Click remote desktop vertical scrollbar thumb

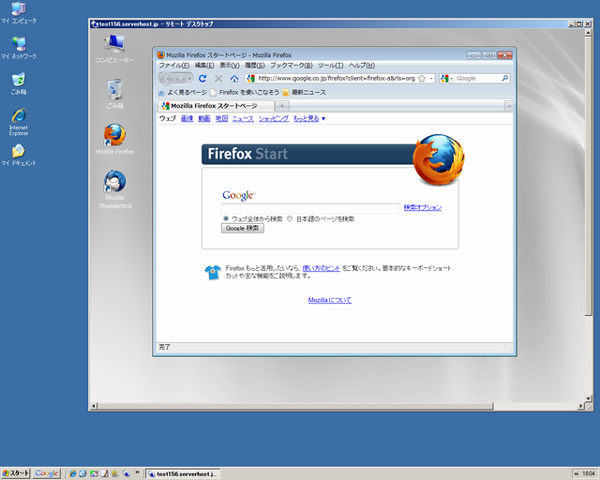[x=589, y=176]
